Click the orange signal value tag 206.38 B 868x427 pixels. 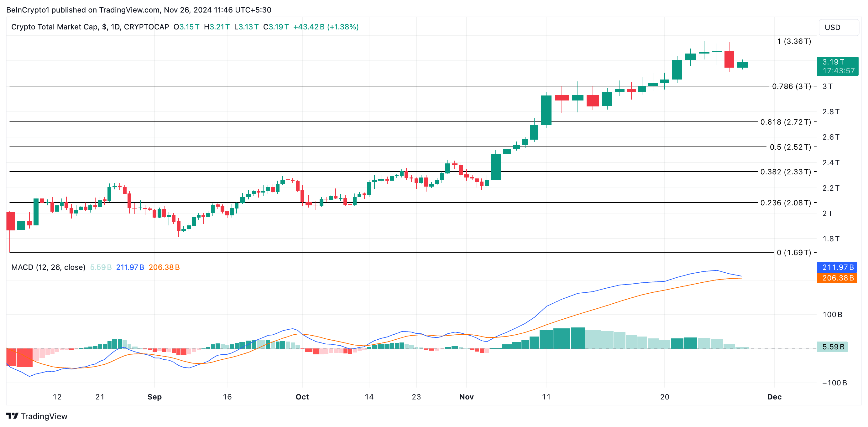pos(837,278)
